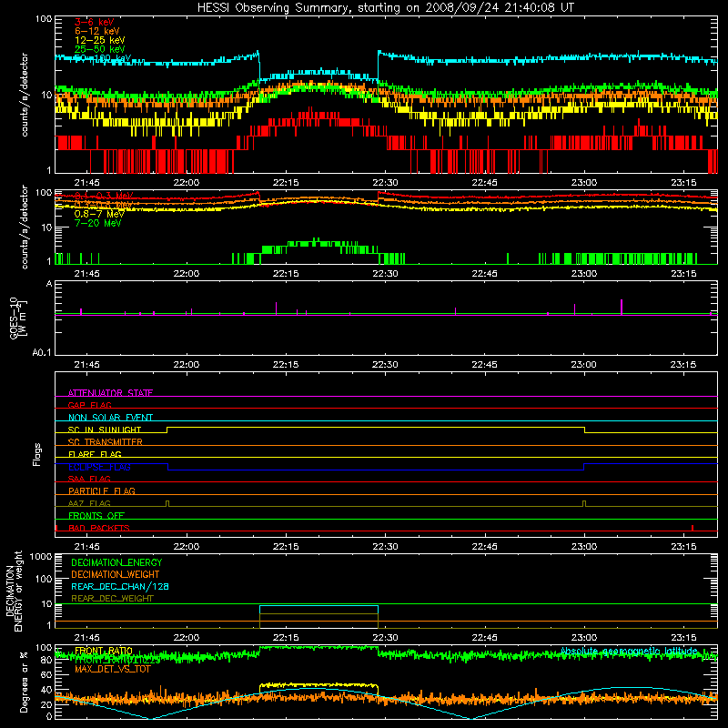Click '22:45' tick under the MeV panel
Viewport: 728px width, 728px height.
click(x=484, y=274)
